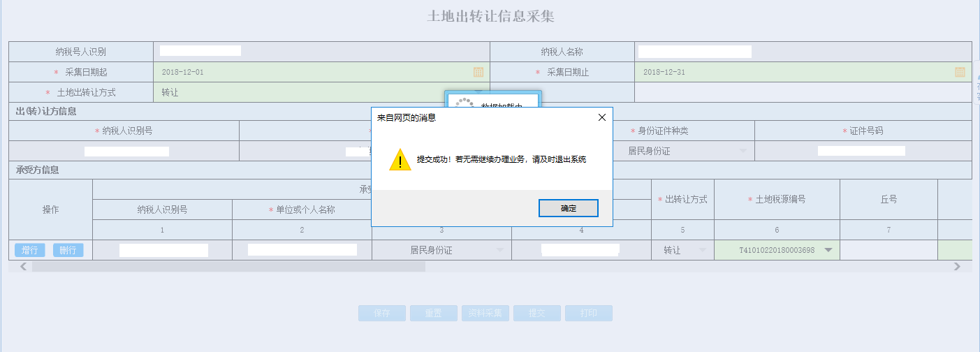Open the 出转让方式 转让 dropdown in table row
The width and height of the screenshot is (980, 352).
pyautogui.click(x=701, y=250)
